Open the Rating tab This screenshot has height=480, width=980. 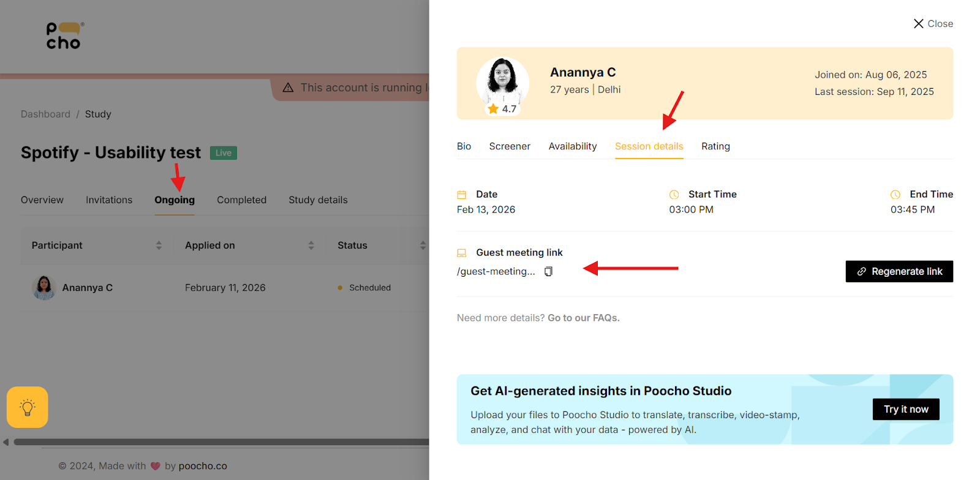715,146
